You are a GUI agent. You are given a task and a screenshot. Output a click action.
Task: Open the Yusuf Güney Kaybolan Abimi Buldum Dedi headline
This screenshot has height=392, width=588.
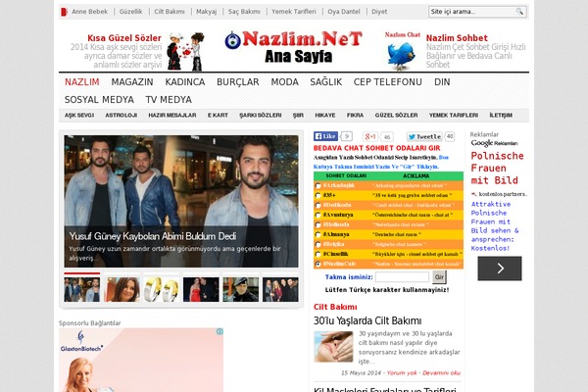tap(153, 236)
